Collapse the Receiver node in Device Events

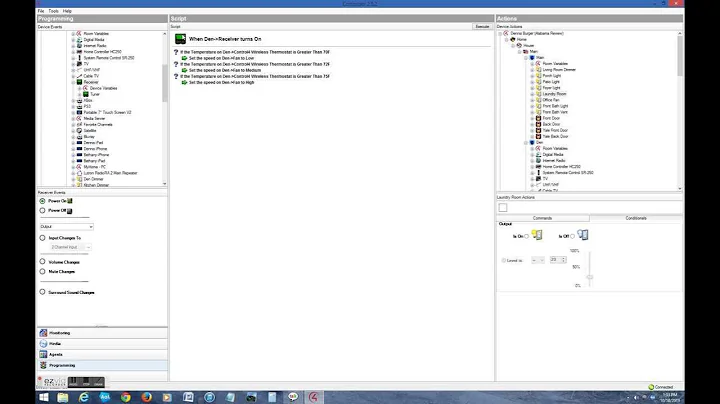tap(73, 82)
